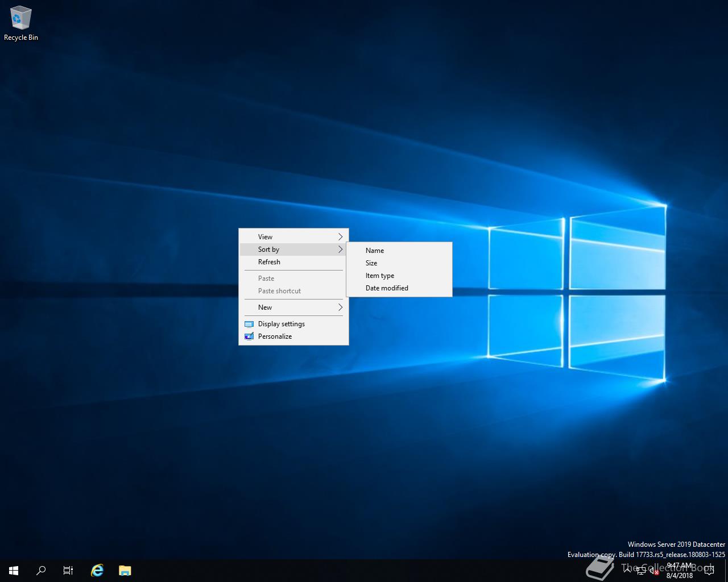Open Action Center notifications icon
This screenshot has height=582, width=728.
coord(709,571)
